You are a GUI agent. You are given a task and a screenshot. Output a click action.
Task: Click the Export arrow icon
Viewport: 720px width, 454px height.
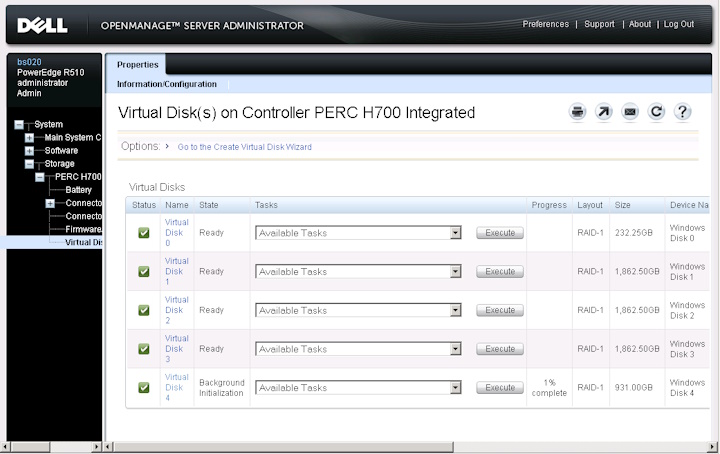[x=603, y=112]
